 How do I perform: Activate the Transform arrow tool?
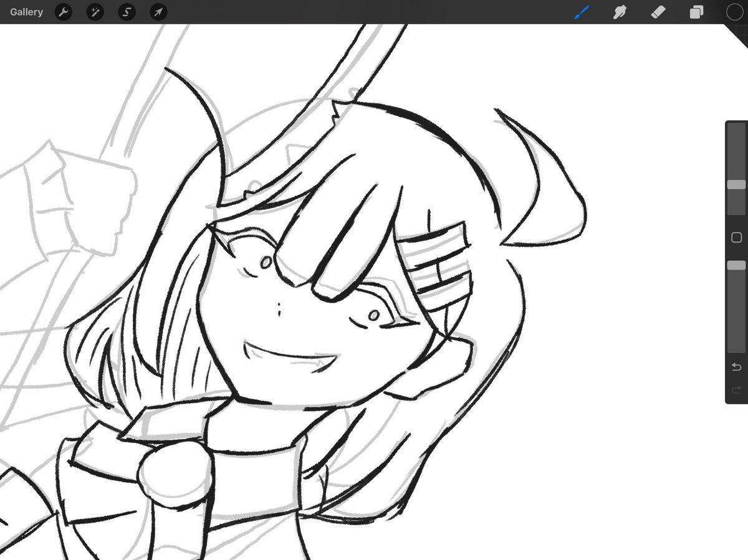158,12
